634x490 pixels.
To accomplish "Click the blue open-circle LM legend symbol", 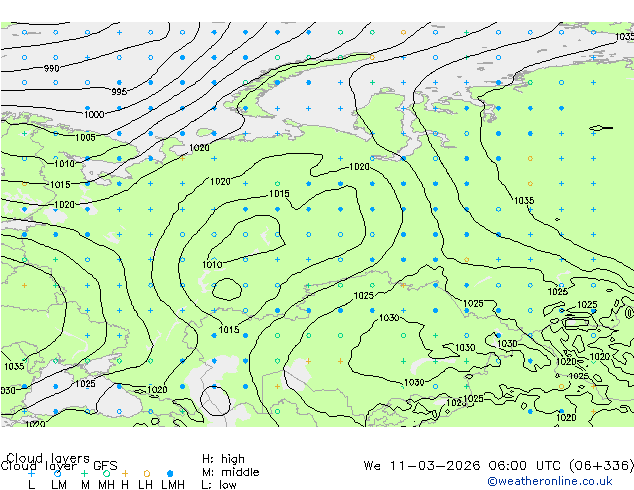I will [x=58, y=473].
